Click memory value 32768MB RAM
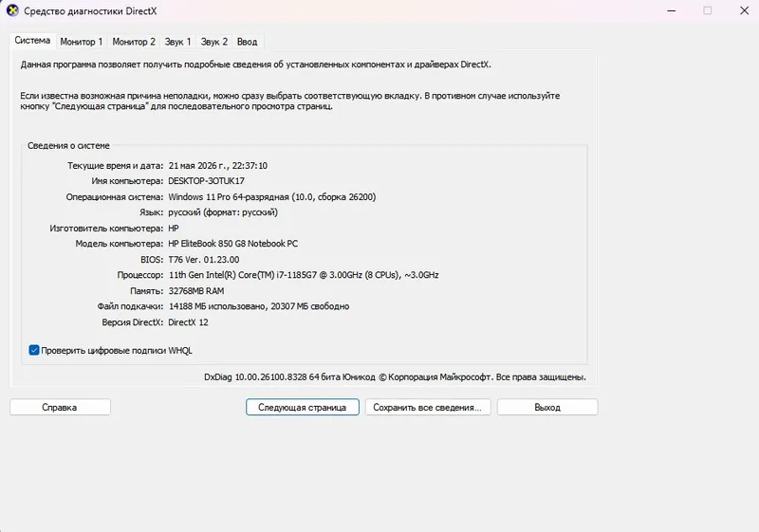The width and height of the screenshot is (759, 532). coord(196,291)
